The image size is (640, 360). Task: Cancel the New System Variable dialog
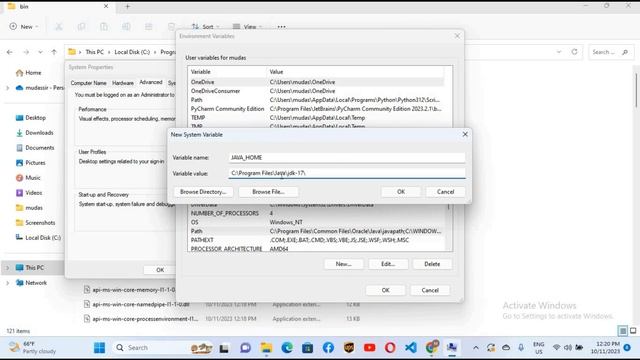445,192
